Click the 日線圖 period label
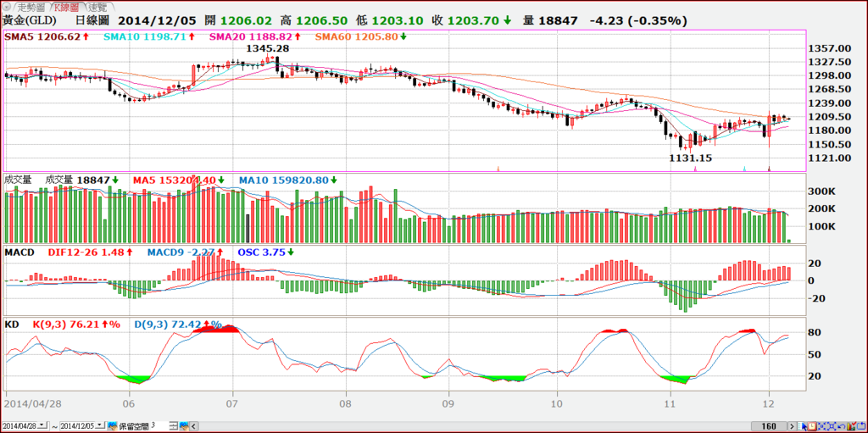The width and height of the screenshot is (868, 433). 92,20
